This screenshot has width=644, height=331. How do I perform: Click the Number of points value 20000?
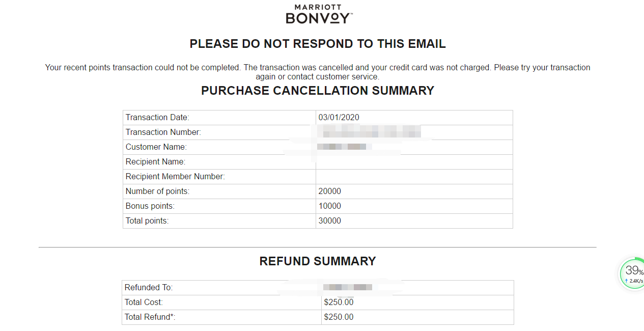(x=330, y=191)
